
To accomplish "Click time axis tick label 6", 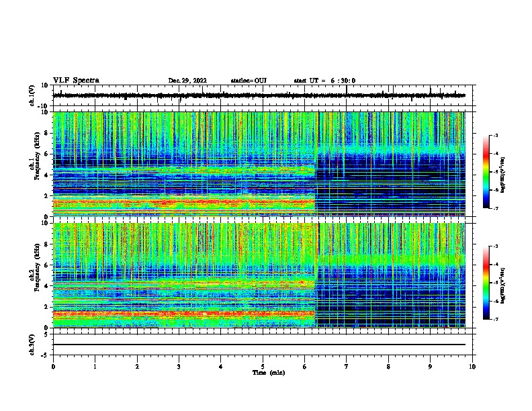I will click(304, 367).
